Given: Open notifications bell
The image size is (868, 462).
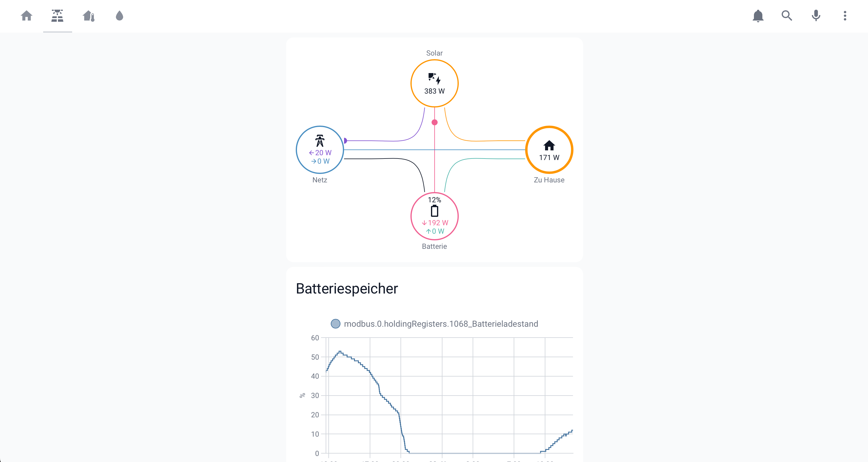Looking at the screenshot, I should (758, 16).
